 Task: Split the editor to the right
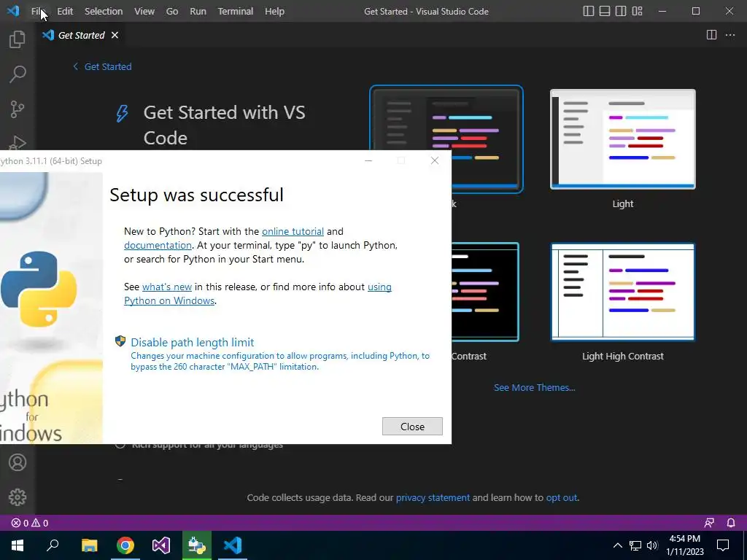coord(711,35)
